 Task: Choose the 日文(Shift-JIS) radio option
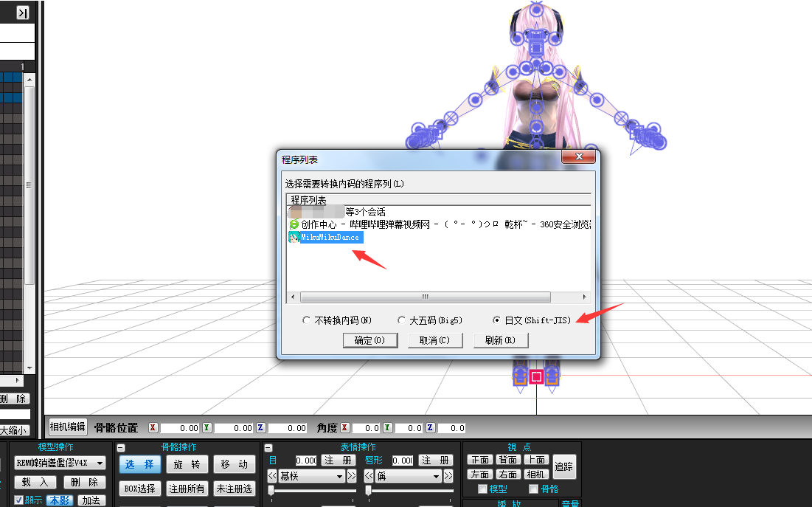pos(496,320)
